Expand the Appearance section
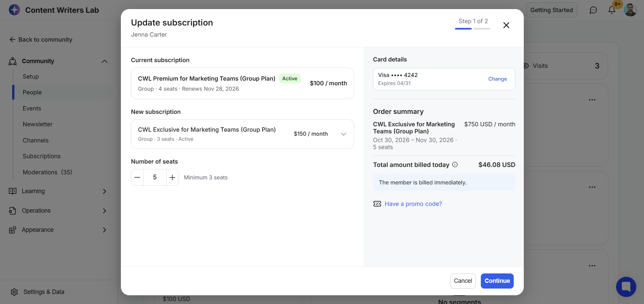 pos(104,230)
